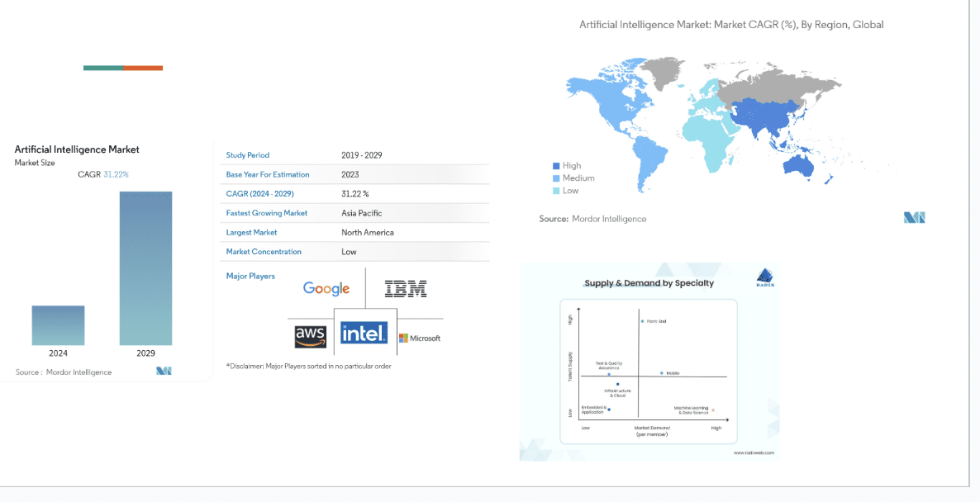The width and height of the screenshot is (980, 502).
Task: Click the CAGR 31.22% value above the bars
Action: [x=116, y=174]
